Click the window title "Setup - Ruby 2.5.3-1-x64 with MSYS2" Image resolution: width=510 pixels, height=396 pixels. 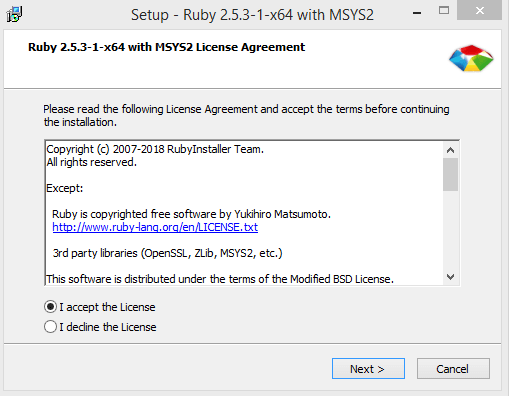pos(252,15)
